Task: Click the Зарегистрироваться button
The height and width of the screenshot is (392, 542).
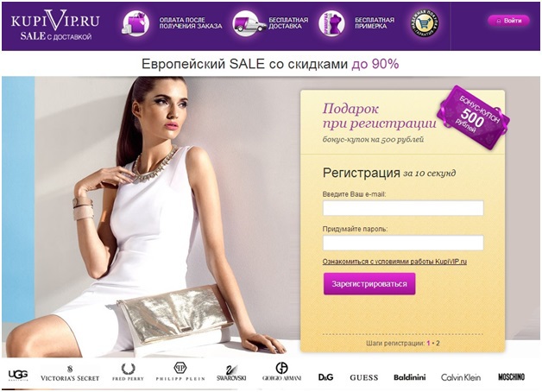Action: pyautogui.click(x=369, y=284)
